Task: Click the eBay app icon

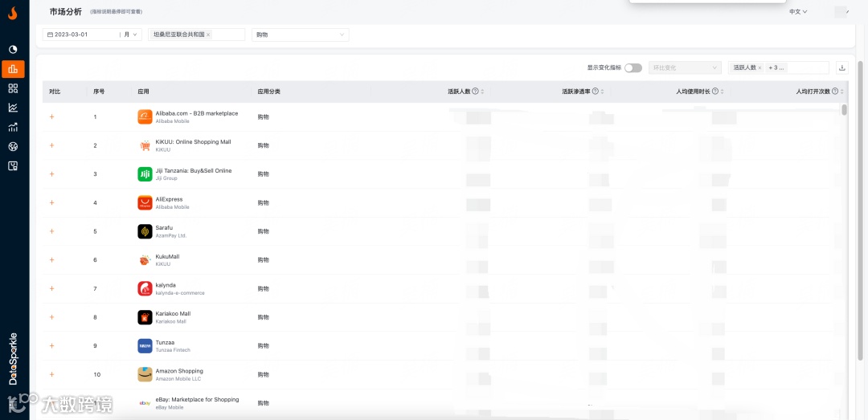Action: [145, 403]
